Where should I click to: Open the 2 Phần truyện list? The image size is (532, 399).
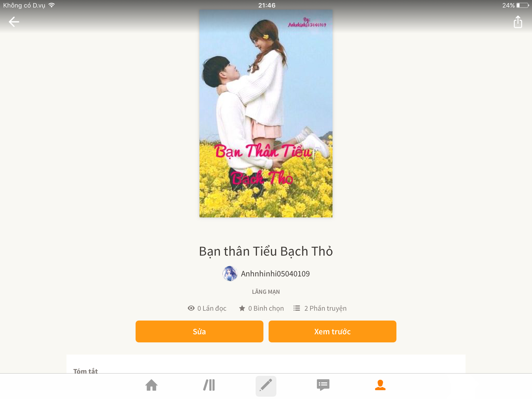pyautogui.click(x=325, y=308)
